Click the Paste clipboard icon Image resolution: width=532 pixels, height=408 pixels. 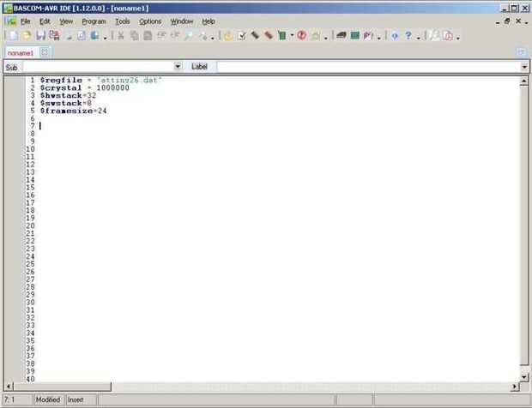tap(148, 36)
